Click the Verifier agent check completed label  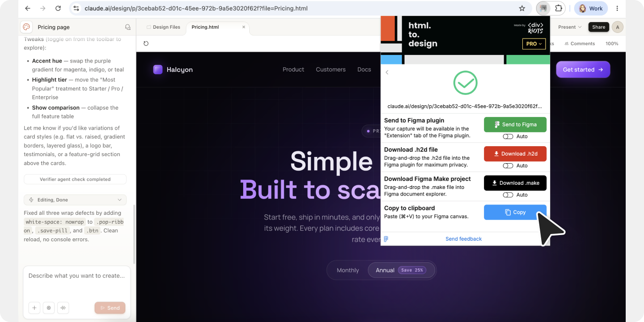75,179
